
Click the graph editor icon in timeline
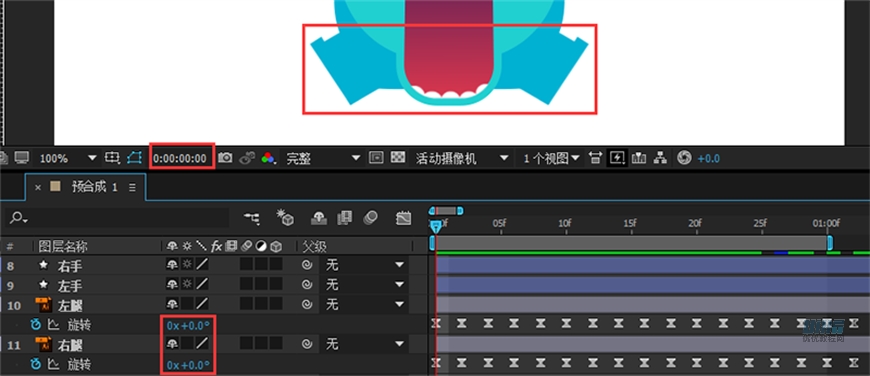pyautogui.click(x=403, y=218)
